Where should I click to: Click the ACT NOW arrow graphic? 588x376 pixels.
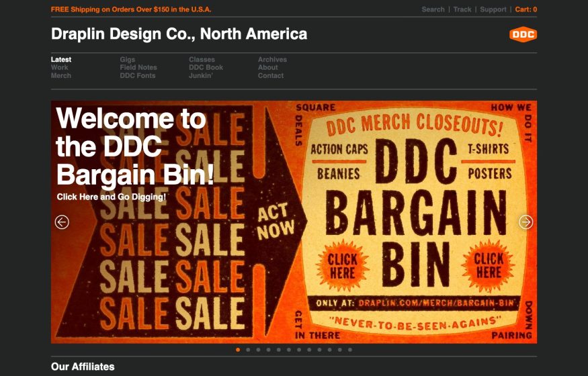point(277,222)
